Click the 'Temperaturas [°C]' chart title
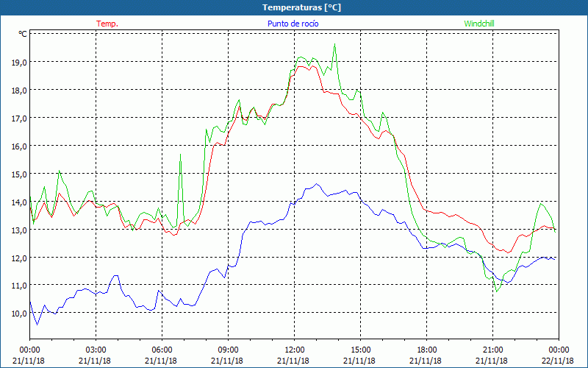Image resolution: width=588 pixels, height=368 pixels. click(x=301, y=7)
